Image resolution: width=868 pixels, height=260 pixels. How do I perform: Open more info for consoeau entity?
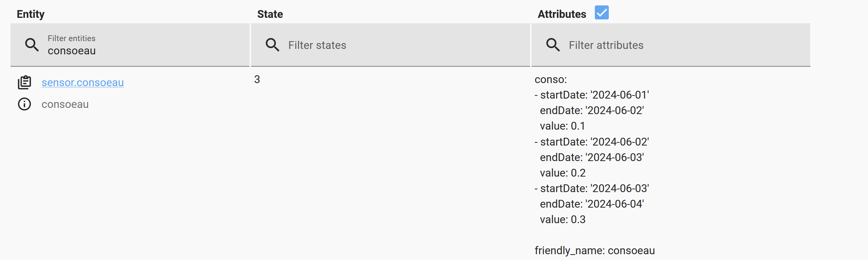[x=24, y=104]
